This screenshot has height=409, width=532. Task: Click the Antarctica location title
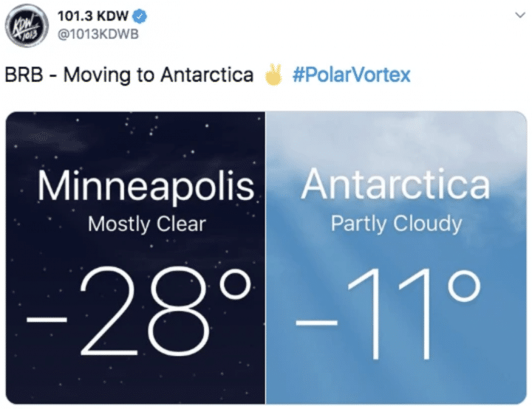click(395, 186)
